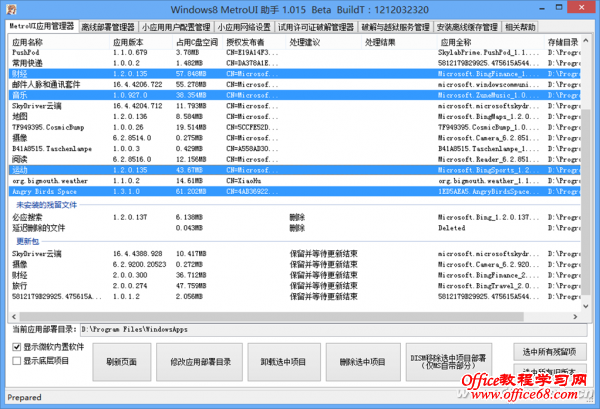Select the highlighted 财经 1.2.0.135 row
Screen dimensions: 600x409
295,74
